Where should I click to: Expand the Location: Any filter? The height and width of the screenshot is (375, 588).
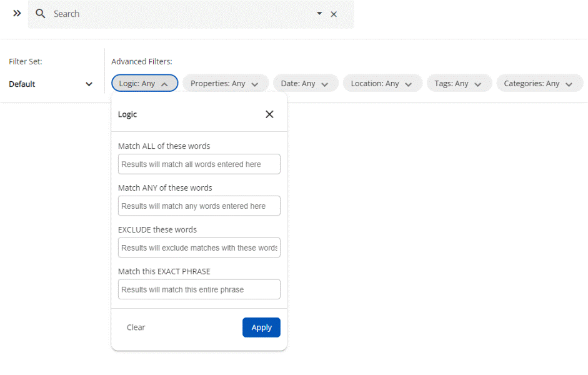[382, 83]
